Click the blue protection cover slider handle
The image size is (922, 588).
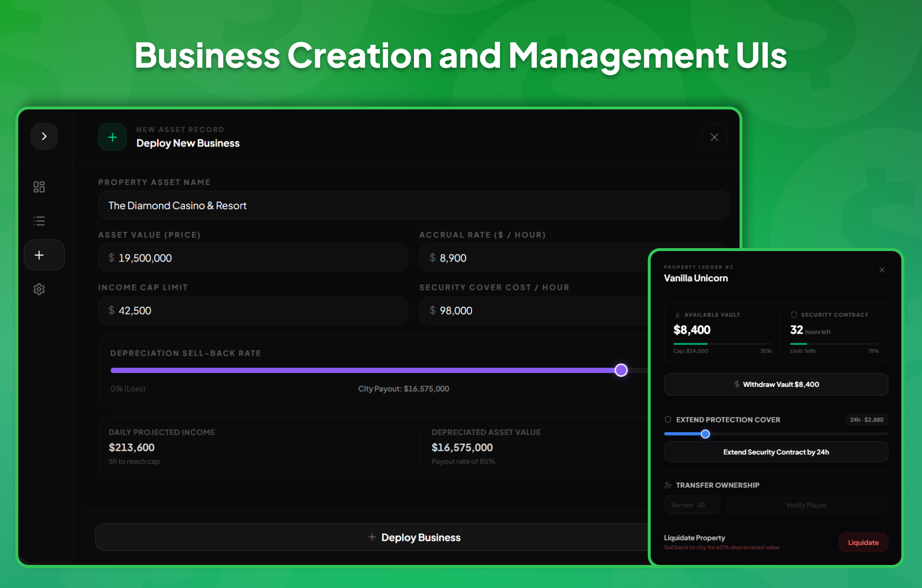[705, 434]
